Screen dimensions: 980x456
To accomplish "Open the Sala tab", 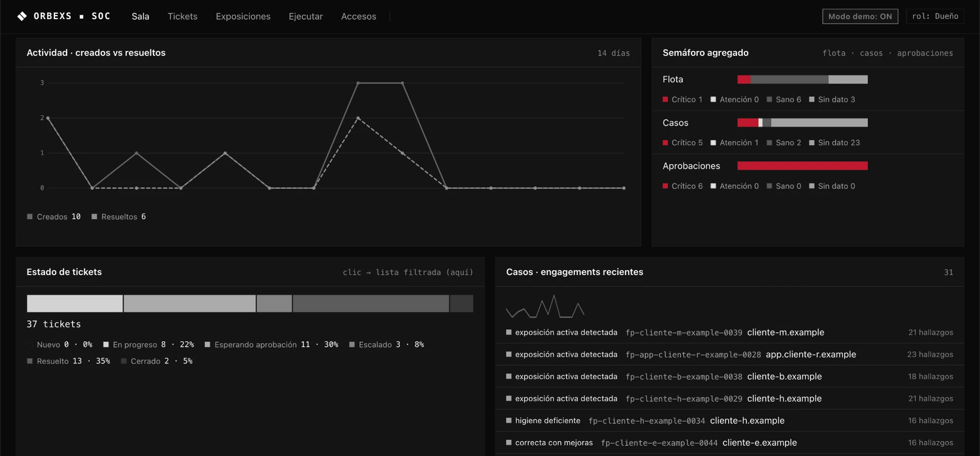I will (x=140, y=16).
